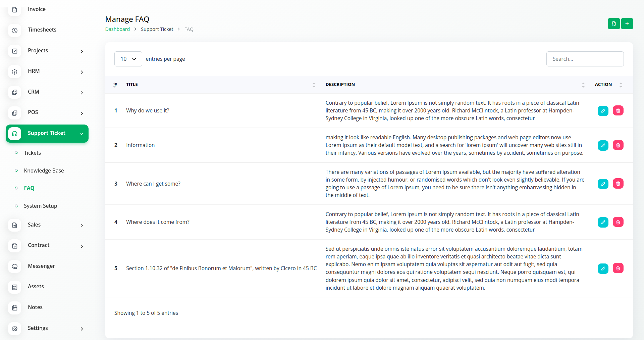Expand the HRM sidebar menu
This screenshot has width=644, height=340.
click(x=47, y=71)
